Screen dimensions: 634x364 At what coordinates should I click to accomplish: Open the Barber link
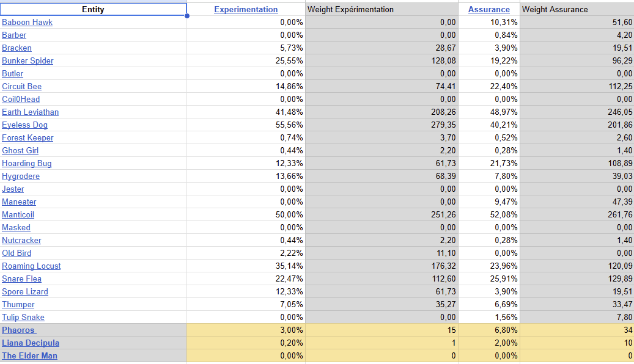click(x=14, y=35)
